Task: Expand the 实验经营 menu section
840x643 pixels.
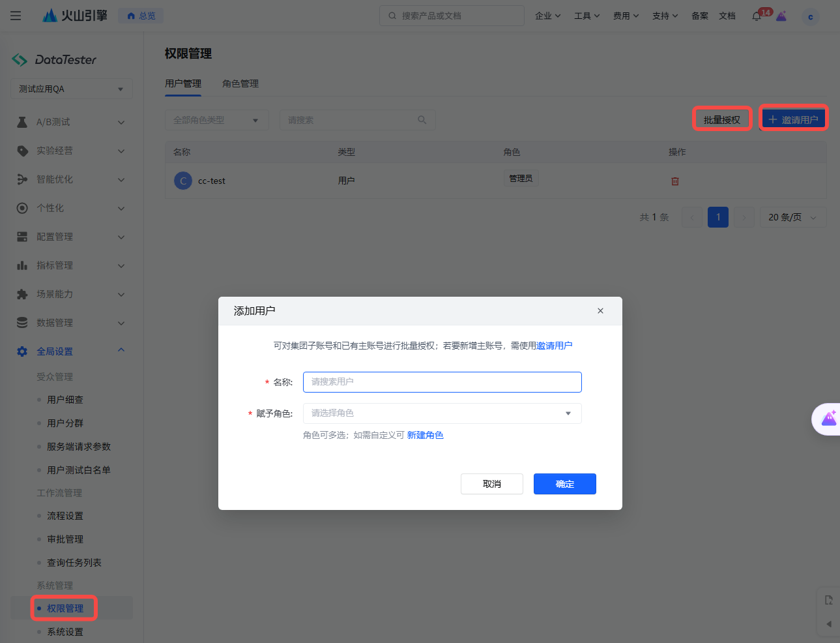Action: [x=121, y=151]
